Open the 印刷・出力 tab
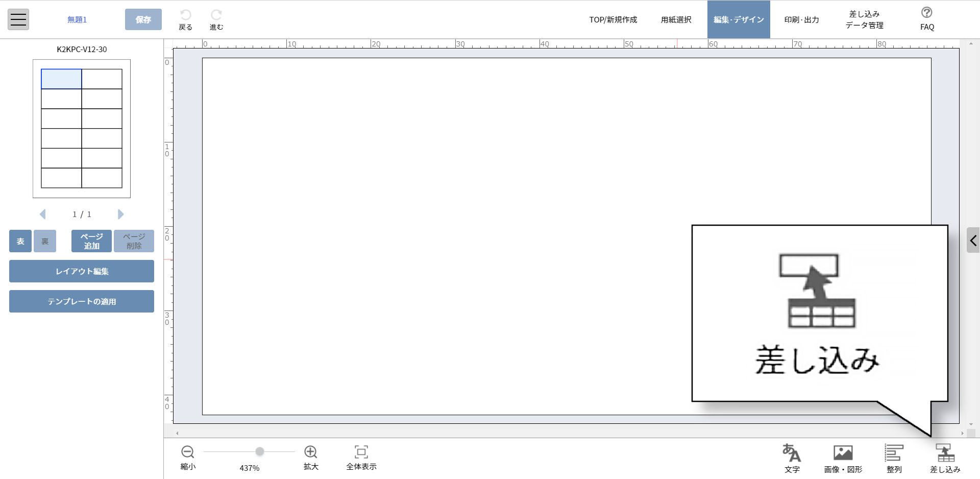980x479 pixels. pyautogui.click(x=801, y=19)
